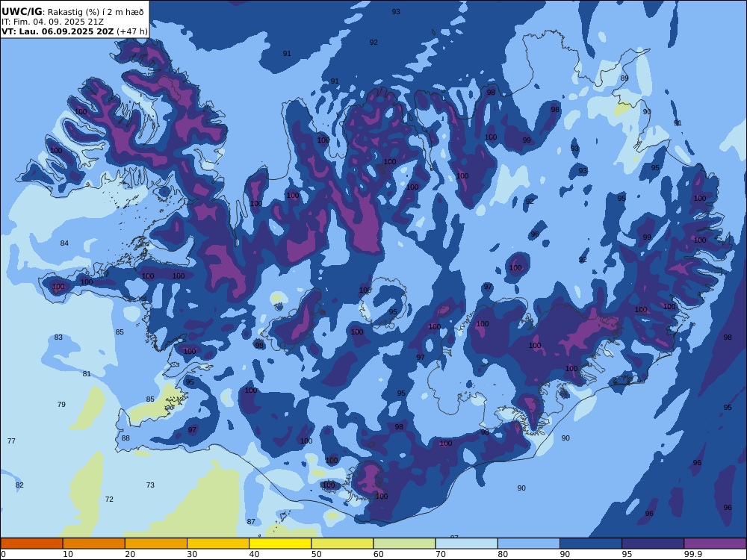The image size is (747, 560).
Task: Click the '83' humidity value on the map
Action: point(58,337)
